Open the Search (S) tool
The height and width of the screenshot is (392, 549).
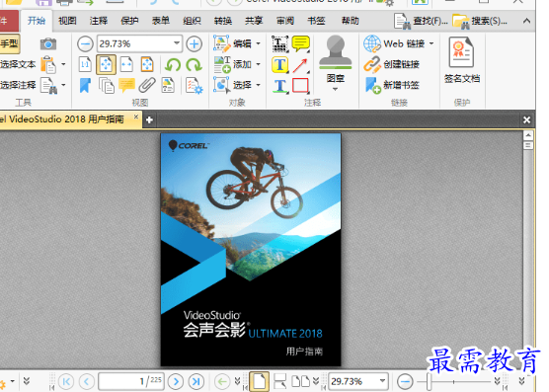480,21
